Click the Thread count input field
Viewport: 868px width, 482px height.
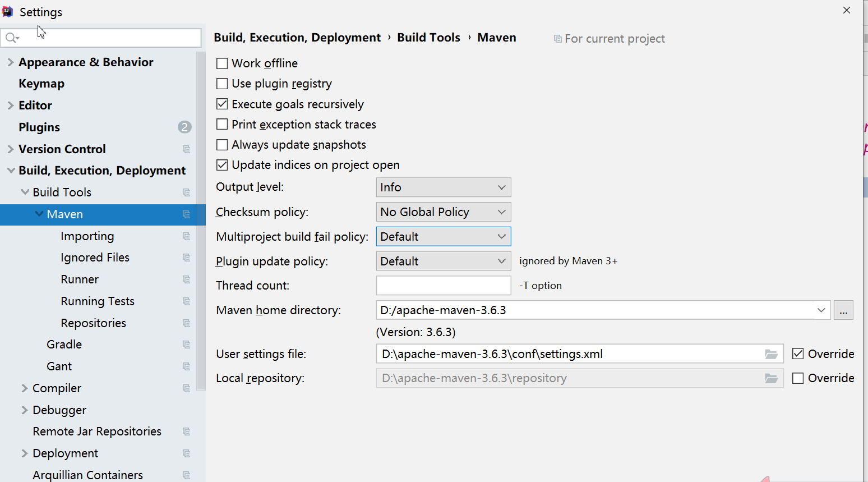click(x=443, y=286)
